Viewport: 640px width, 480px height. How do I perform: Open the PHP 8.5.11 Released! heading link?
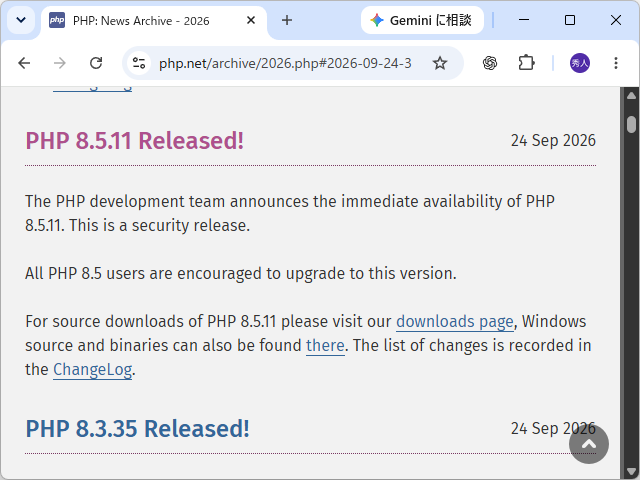tap(135, 141)
